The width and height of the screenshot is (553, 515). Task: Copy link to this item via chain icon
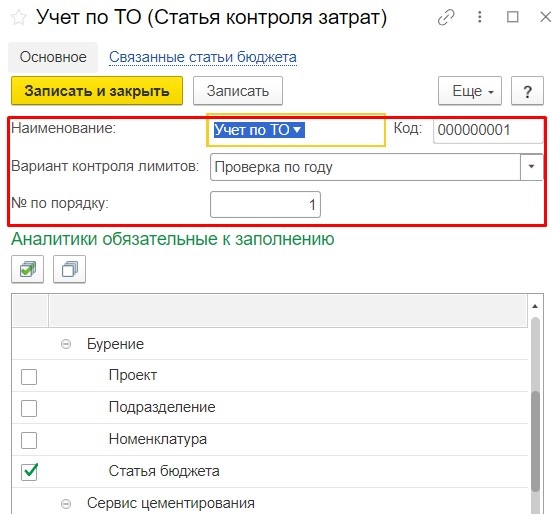coord(446,17)
